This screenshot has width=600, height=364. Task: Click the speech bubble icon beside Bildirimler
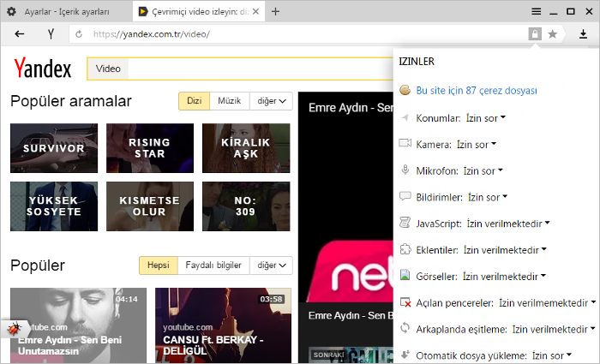(405, 196)
